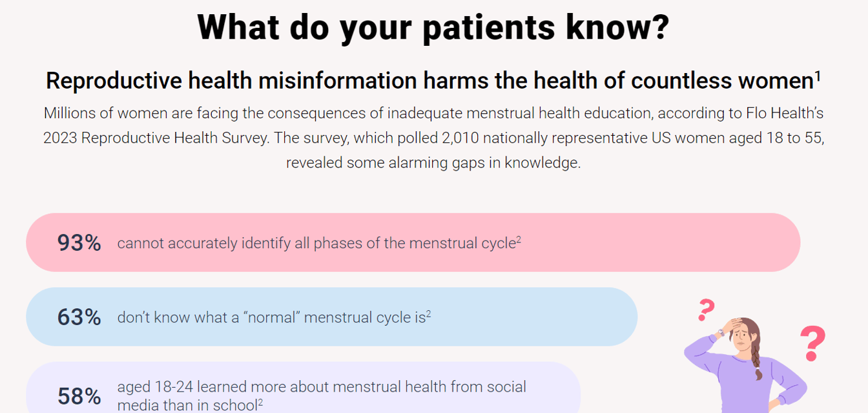Click "aged 18-24 learned more" statement text

pyautogui.click(x=321, y=388)
